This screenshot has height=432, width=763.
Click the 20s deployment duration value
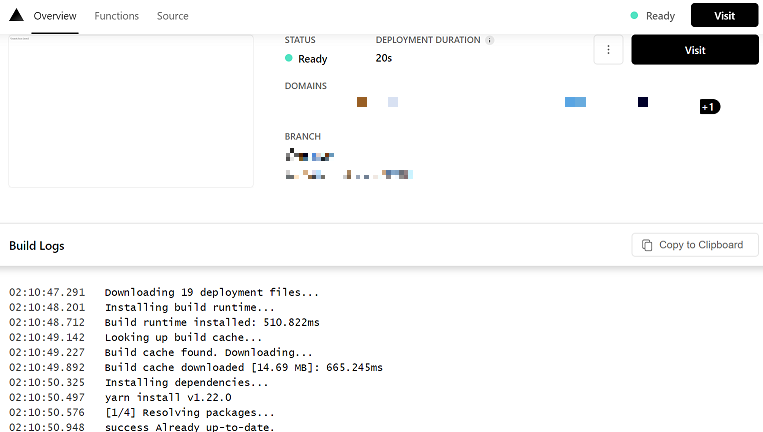[384, 58]
